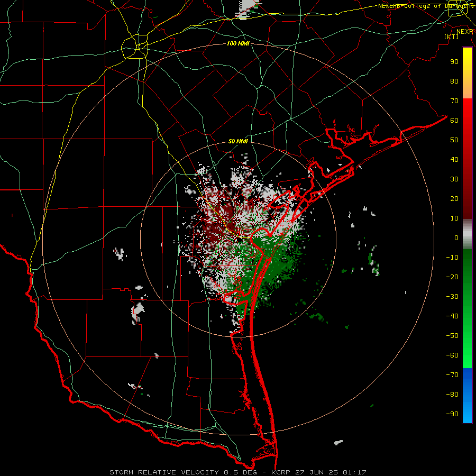
Task: Select the -80 value on velocity scale
Action: 452,395
